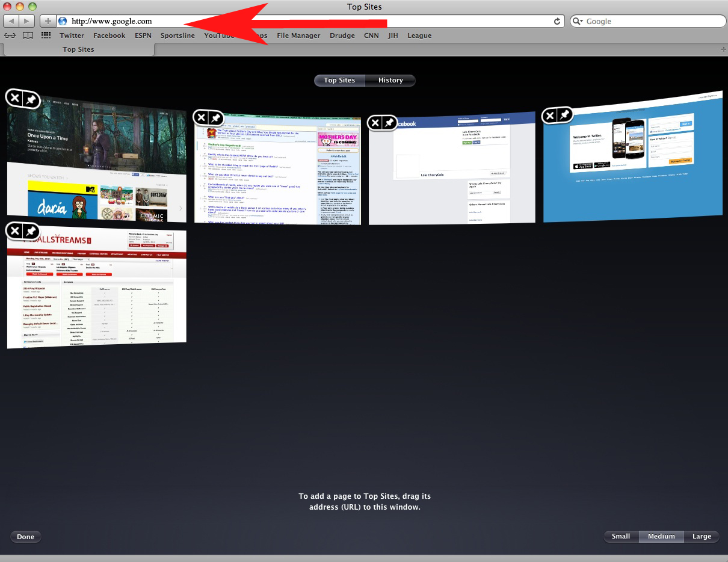Open the League bookmark

[x=419, y=36]
